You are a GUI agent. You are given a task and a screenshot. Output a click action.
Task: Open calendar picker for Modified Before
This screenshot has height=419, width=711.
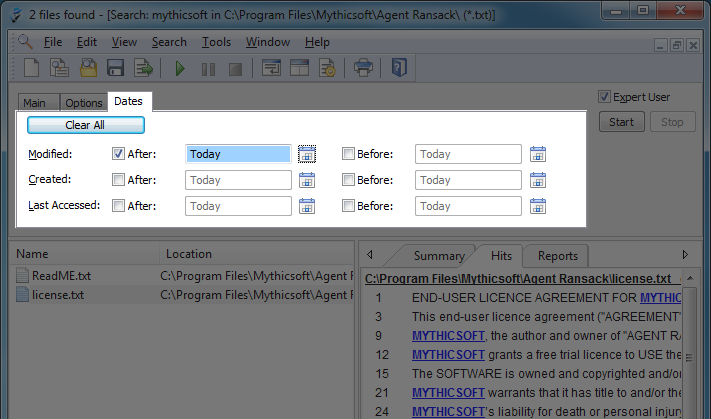538,154
